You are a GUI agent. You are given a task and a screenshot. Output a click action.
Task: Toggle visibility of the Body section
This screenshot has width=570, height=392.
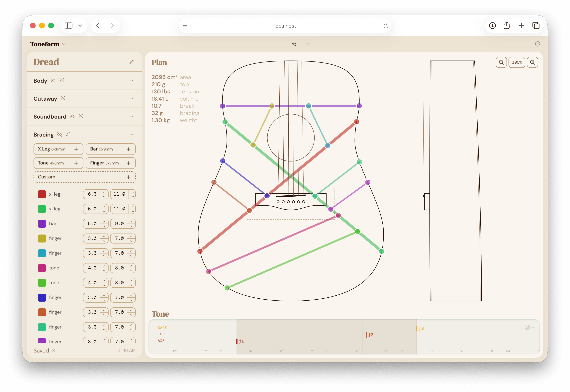[x=53, y=81]
